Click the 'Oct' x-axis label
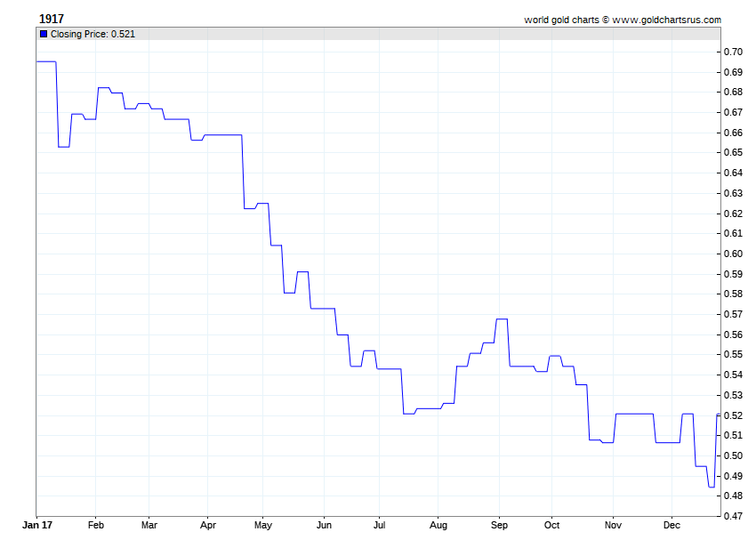 (551, 525)
